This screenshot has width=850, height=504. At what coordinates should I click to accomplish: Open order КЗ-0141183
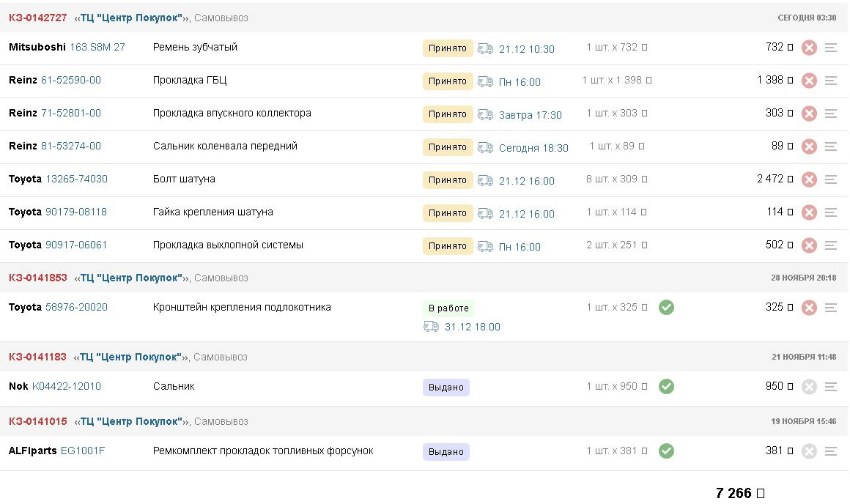click(37, 357)
